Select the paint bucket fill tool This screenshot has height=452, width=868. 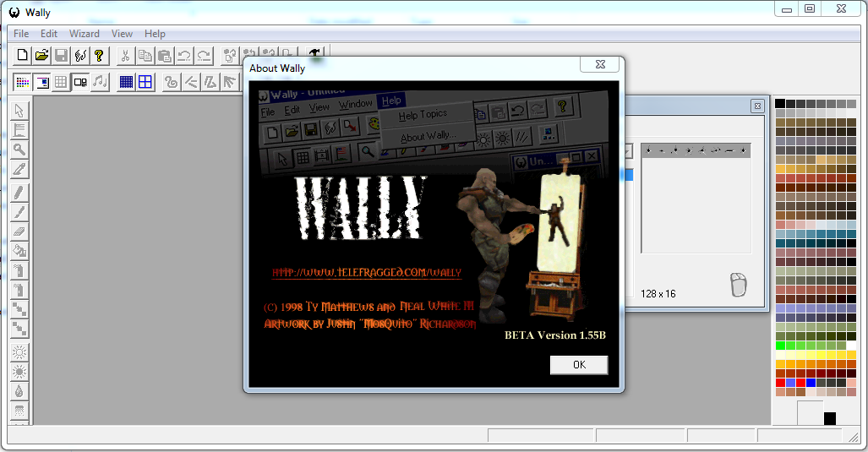click(x=19, y=251)
